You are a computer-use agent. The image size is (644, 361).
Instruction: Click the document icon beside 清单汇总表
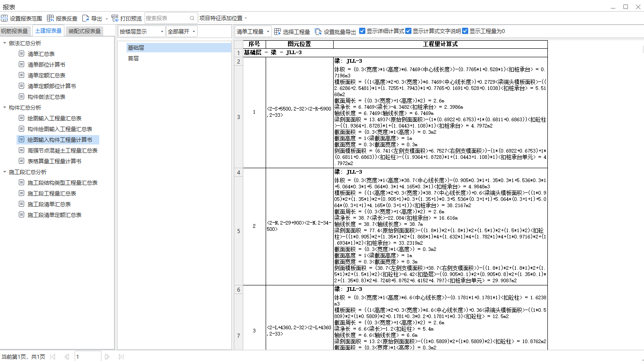pyautogui.click(x=21, y=54)
